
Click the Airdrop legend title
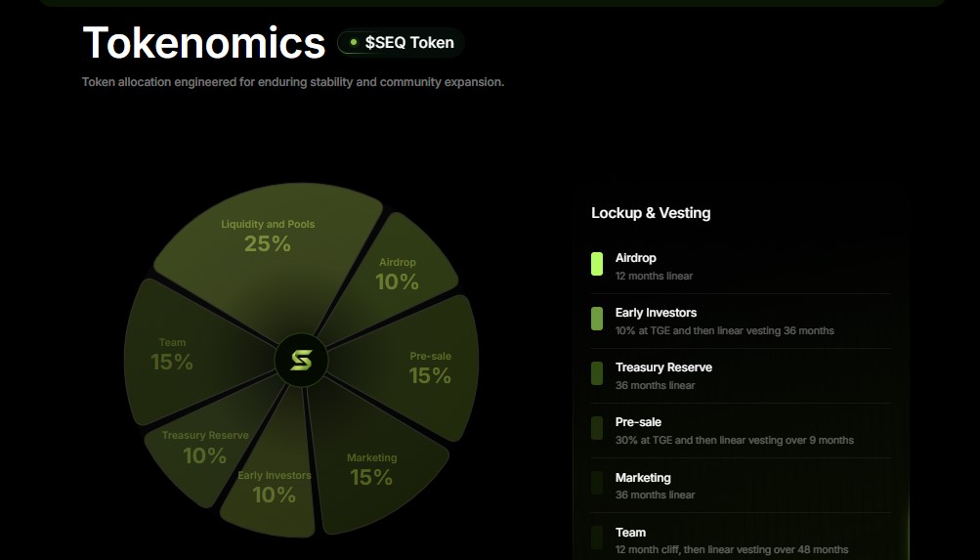pos(636,257)
